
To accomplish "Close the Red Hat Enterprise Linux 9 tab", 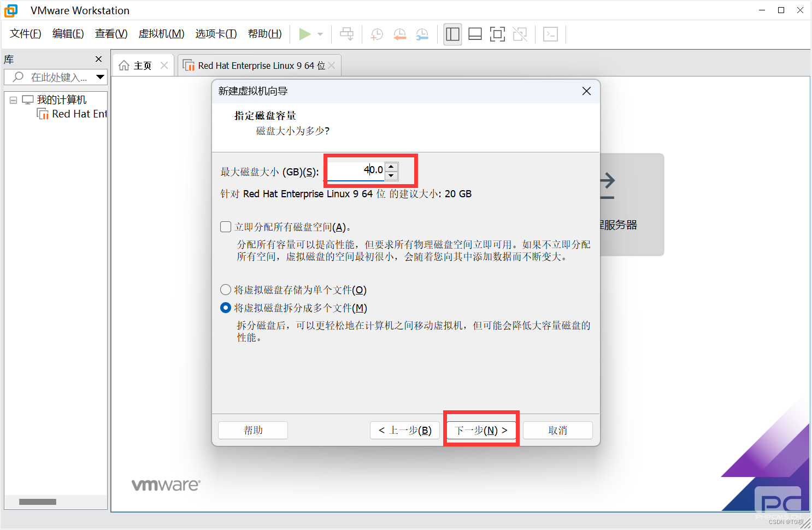I will point(332,65).
